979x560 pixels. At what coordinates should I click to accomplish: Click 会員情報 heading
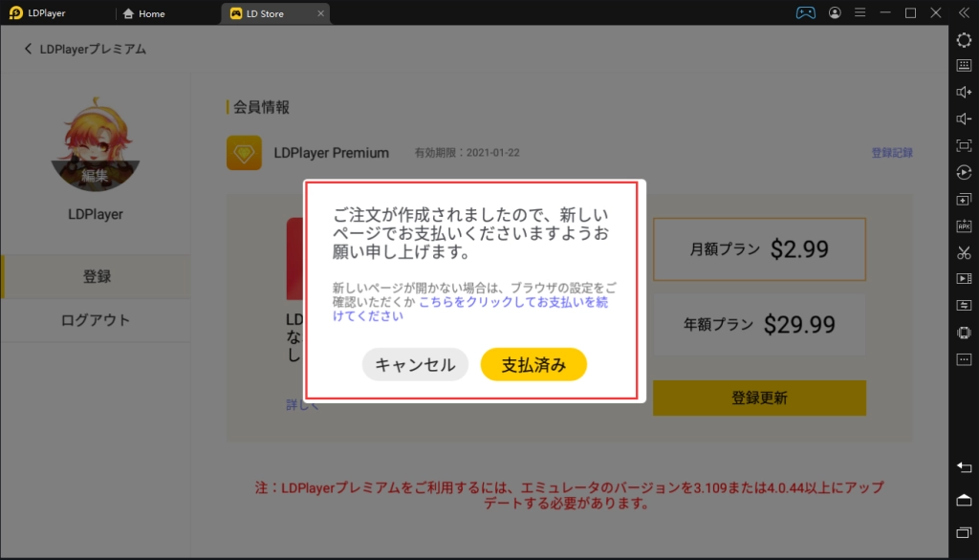coord(261,107)
